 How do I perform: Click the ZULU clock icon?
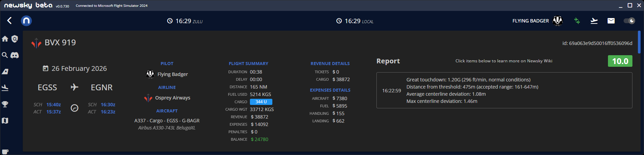coord(170,21)
